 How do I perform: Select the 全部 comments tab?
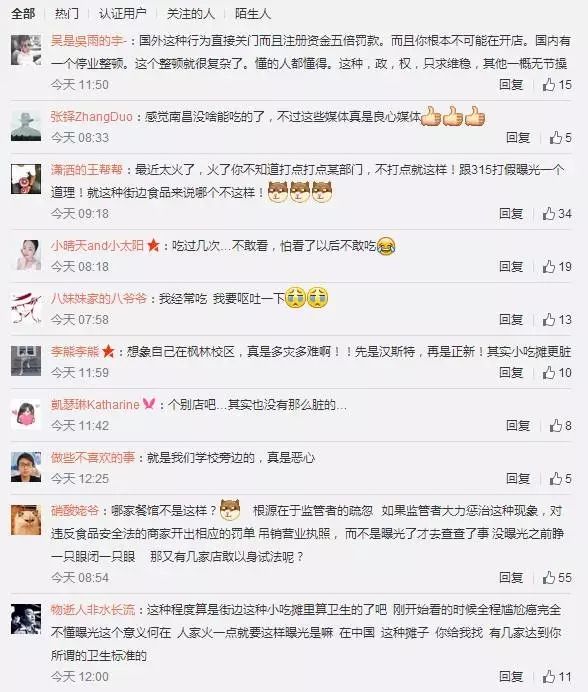point(23,14)
